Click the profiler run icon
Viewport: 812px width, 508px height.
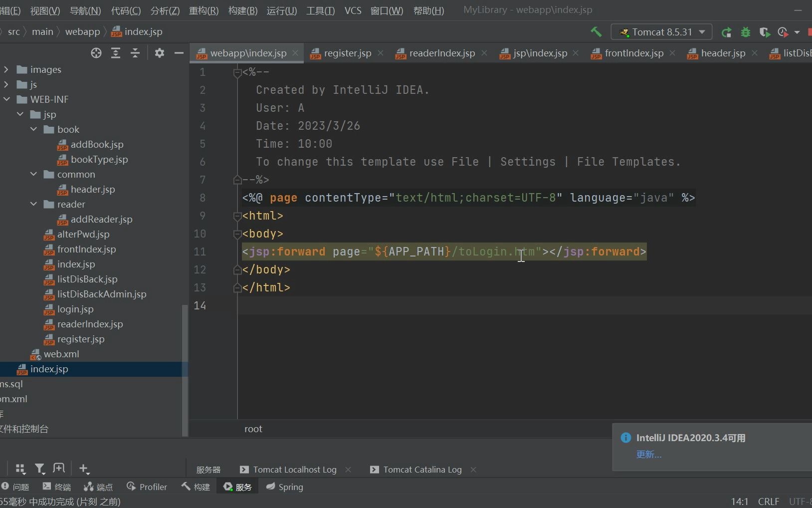pyautogui.click(x=783, y=32)
